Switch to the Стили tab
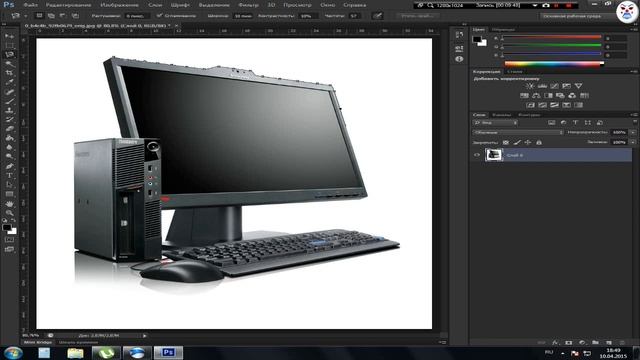 point(515,71)
